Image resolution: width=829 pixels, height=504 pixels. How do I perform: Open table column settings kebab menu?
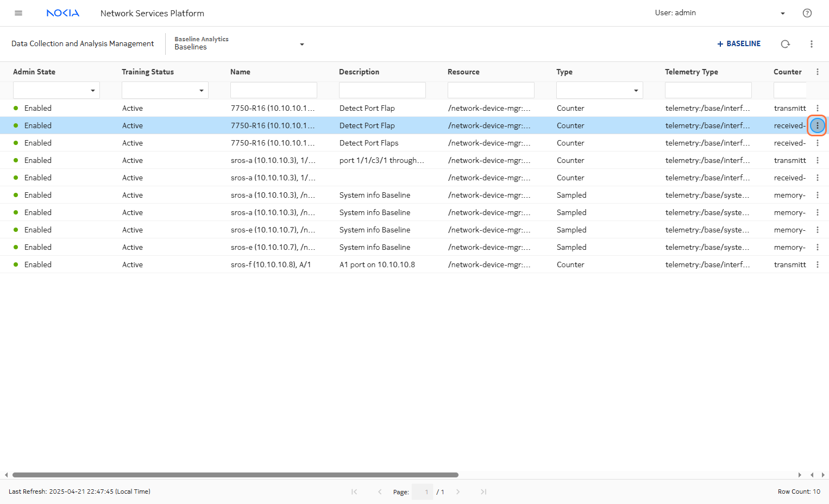tap(817, 72)
